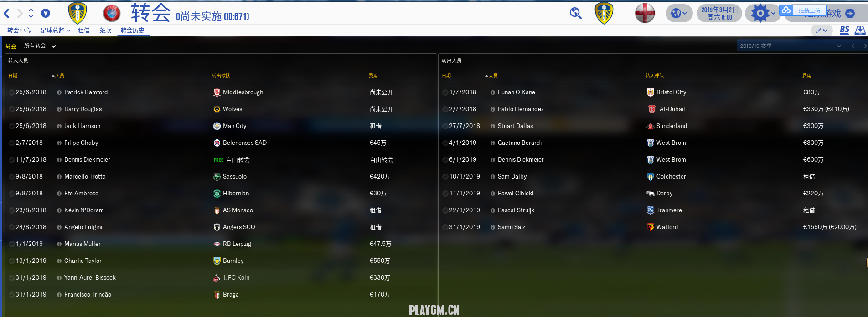Toggle the tick circle on Eunan O'Kane row
The width and height of the screenshot is (868, 317).
tap(445, 92)
